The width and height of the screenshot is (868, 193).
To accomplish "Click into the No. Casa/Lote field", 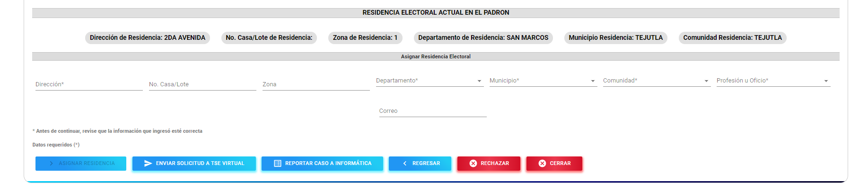I will [202, 84].
